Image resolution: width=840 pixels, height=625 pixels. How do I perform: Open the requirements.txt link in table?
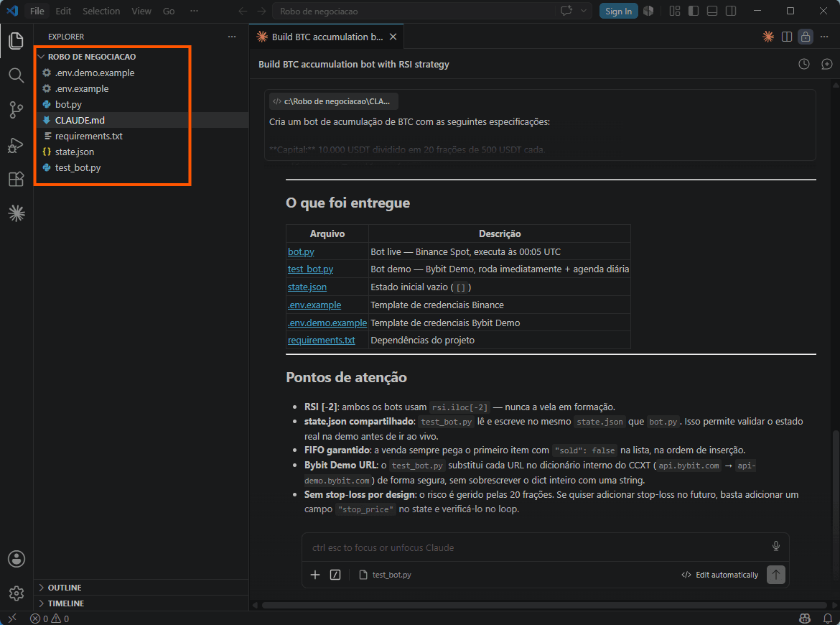(321, 341)
